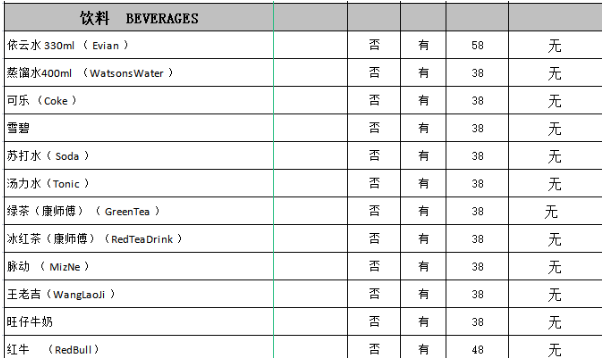Select the price 38 in Tonic row
The width and height of the screenshot is (603, 363).
point(477,183)
